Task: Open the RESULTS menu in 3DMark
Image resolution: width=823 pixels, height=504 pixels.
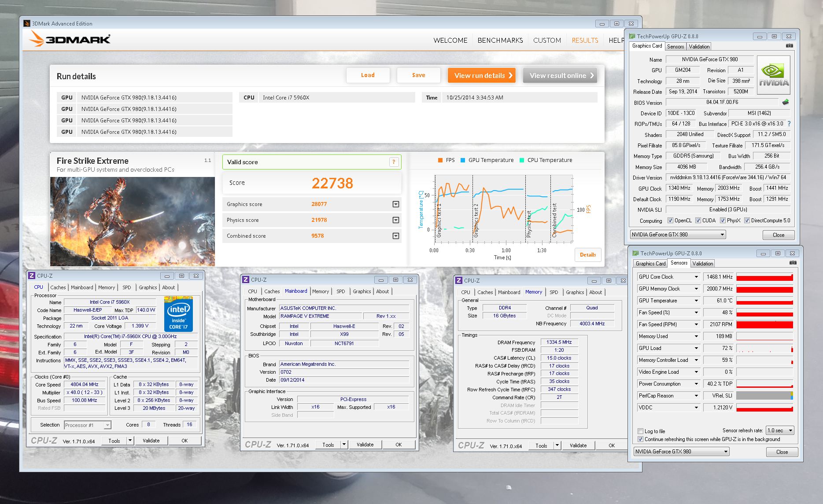Action: pos(585,40)
